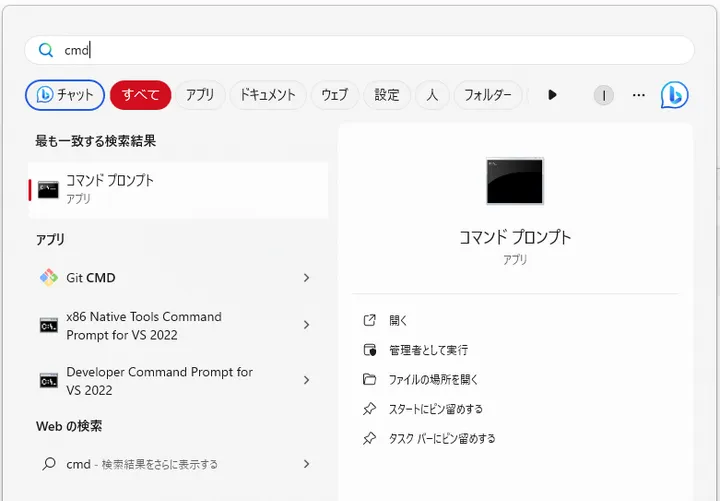The image size is (720, 501).
Task: Click the Developer Command Prompt console icon
Action: tap(48, 380)
